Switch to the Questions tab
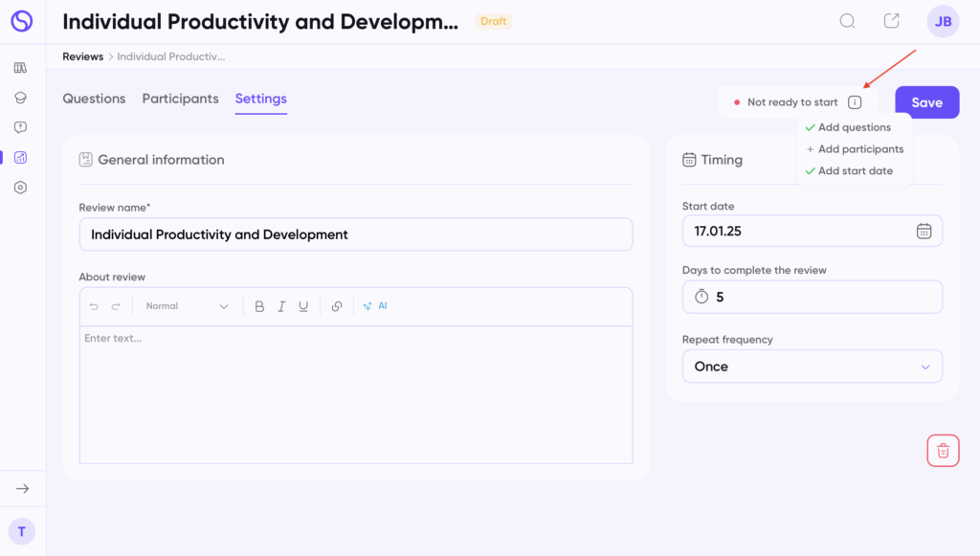The image size is (980, 556). (x=94, y=99)
